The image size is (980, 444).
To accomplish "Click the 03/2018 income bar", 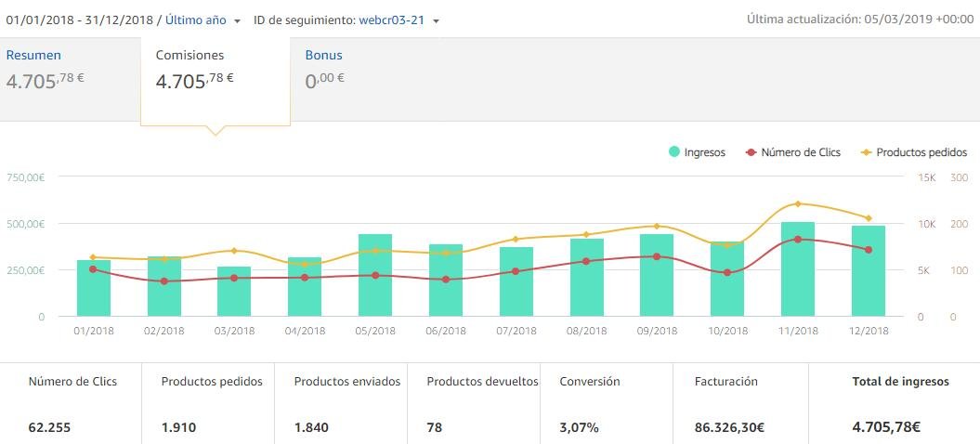I will (x=234, y=292).
